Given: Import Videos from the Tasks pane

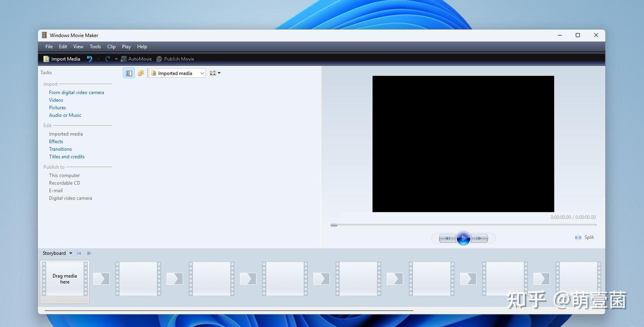Looking at the screenshot, I should (56, 100).
